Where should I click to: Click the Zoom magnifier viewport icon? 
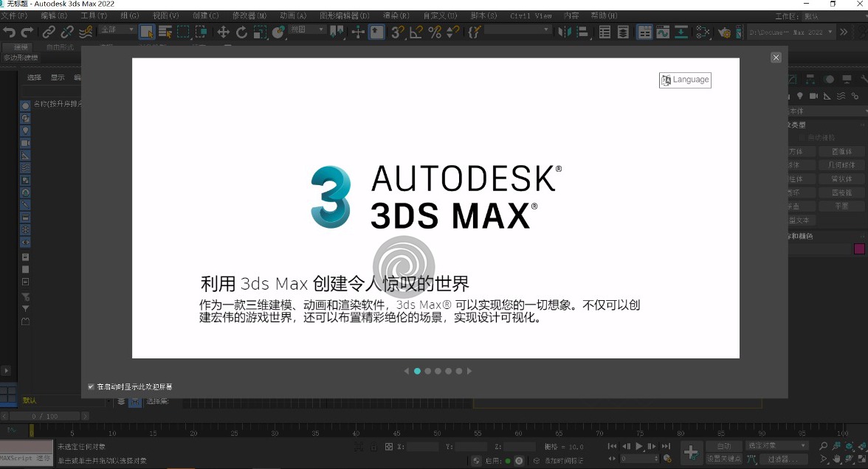click(823, 445)
